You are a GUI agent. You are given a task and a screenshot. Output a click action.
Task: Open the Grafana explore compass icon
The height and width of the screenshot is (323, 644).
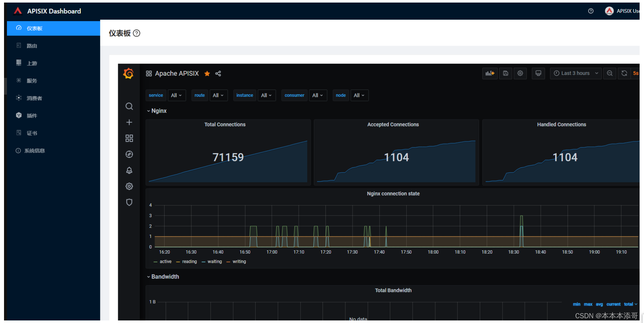pos(129,154)
